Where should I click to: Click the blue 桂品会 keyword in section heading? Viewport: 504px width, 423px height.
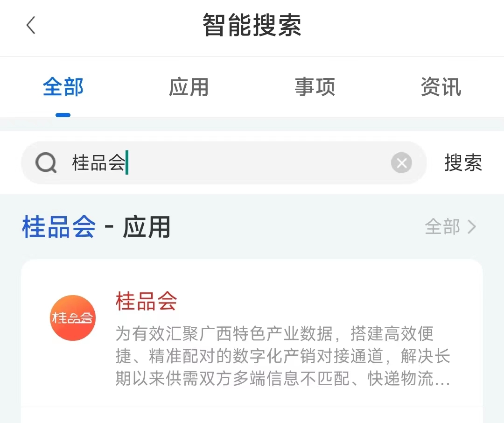click(x=59, y=227)
